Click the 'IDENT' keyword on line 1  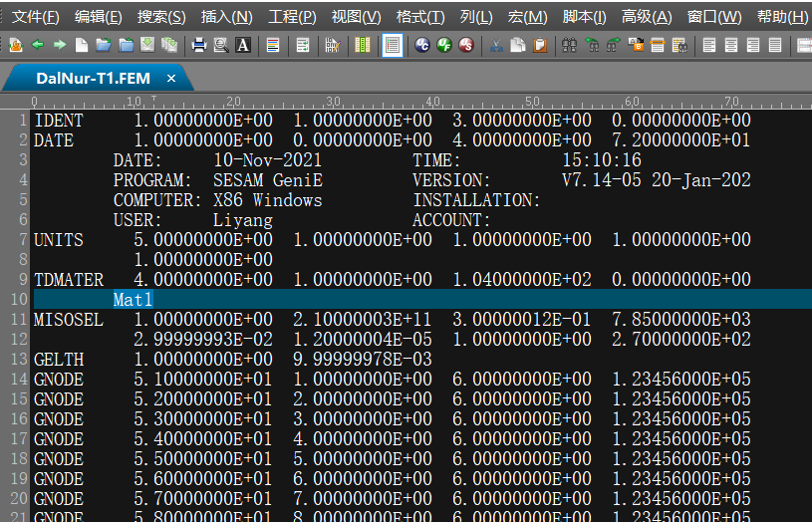[x=59, y=121]
